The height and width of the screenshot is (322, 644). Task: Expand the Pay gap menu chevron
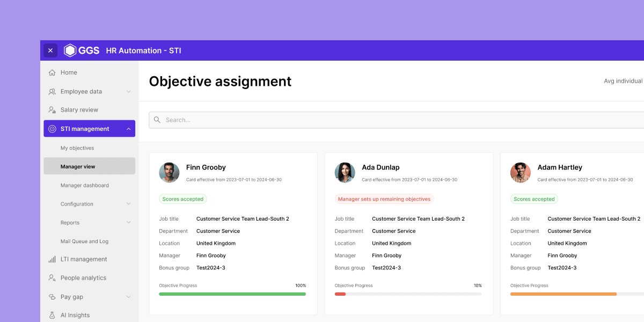tap(129, 297)
